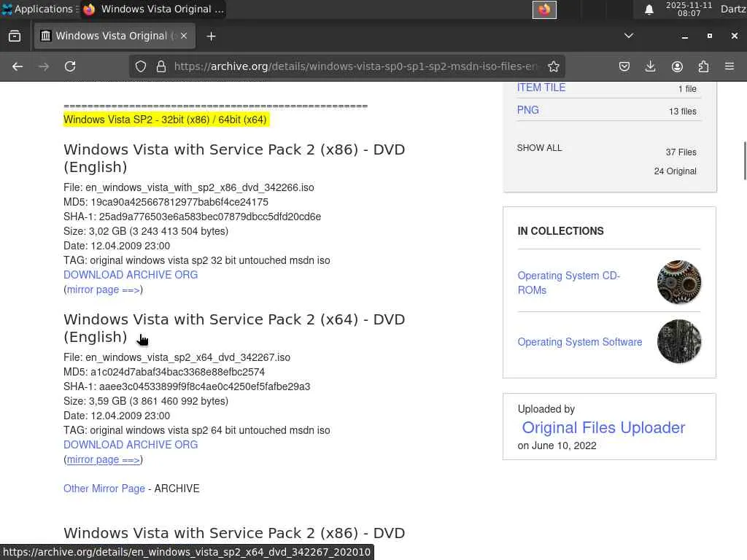Go back using the browser back arrow

coord(18,66)
